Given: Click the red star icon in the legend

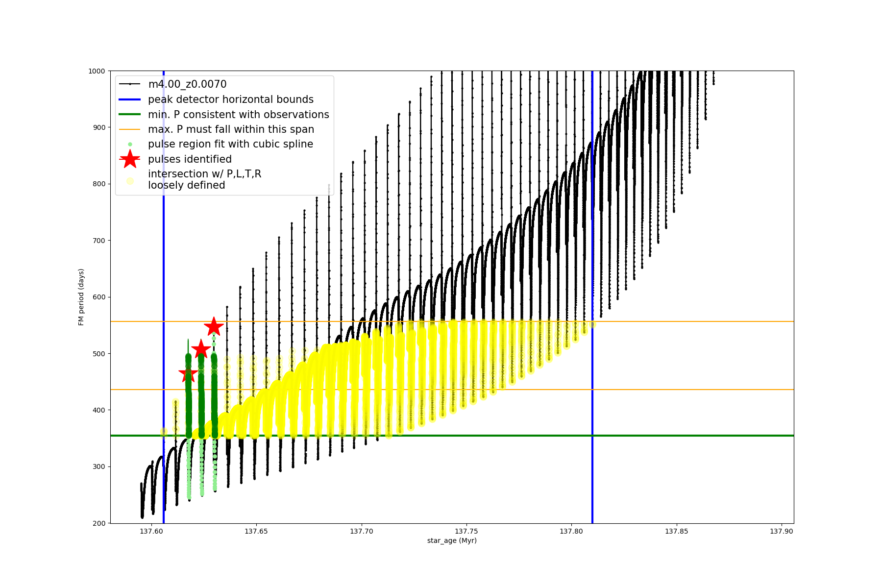Looking at the screenshot, I should point(130,159).
